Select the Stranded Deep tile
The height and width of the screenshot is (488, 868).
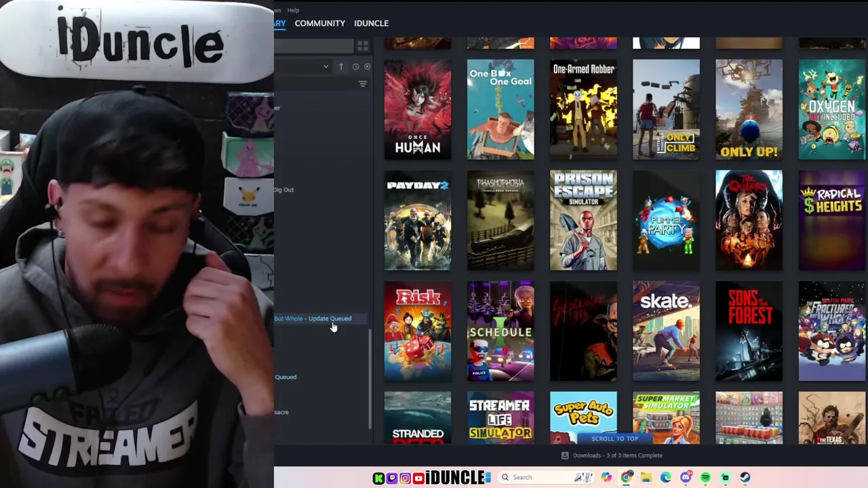point(418,418)
